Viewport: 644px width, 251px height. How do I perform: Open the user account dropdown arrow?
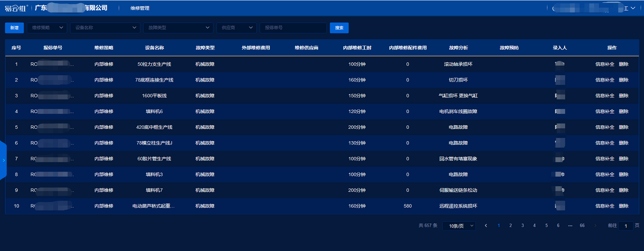[633, 8]
